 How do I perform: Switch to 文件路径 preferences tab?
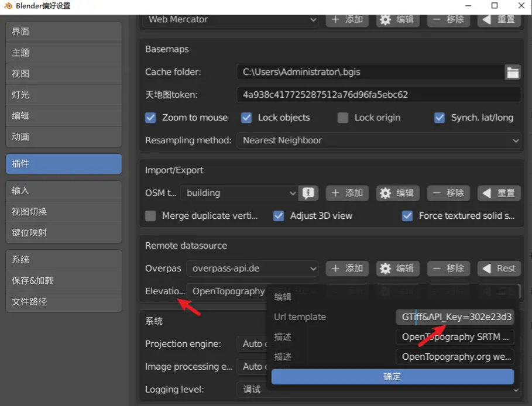tap(64, 302)
